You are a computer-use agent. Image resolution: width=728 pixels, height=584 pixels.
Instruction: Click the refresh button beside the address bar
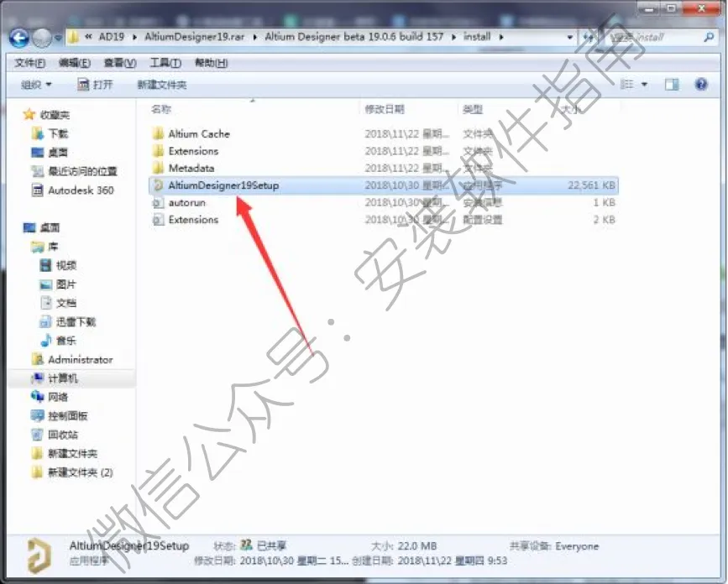pos(589,37)
